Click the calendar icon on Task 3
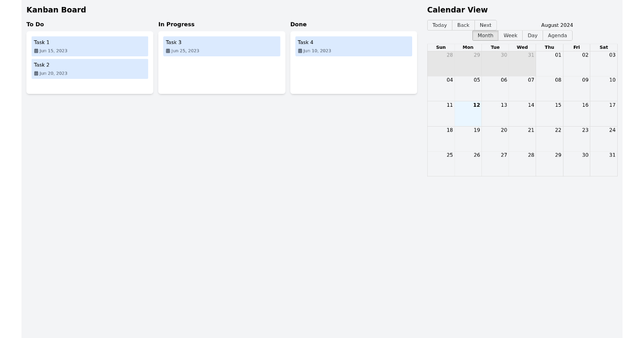The image size is (644, 338). tap(168, 50)
